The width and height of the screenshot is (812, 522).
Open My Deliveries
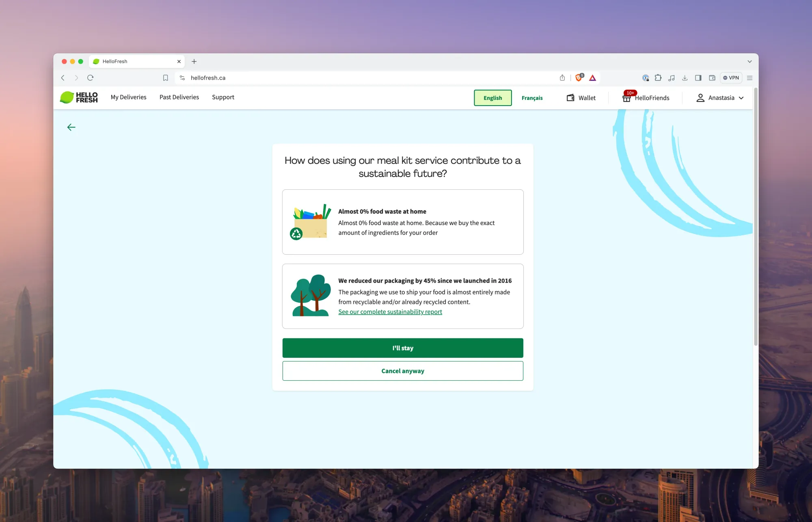point(128,97)
